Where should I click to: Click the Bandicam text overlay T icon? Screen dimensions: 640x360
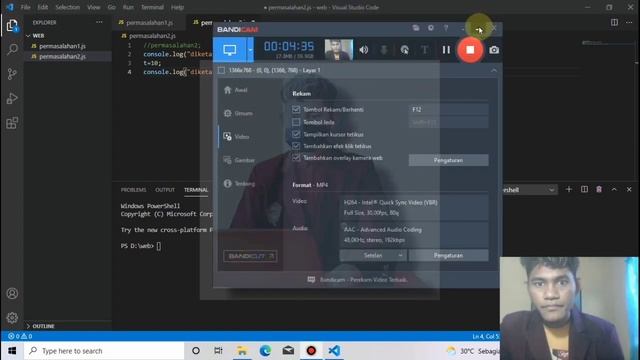coord(424,50)
